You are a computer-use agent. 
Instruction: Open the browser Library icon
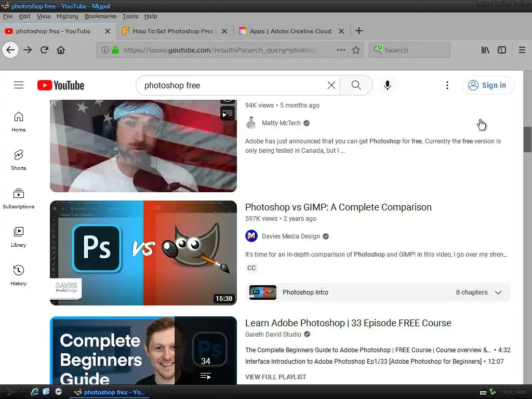tap(485, 50)
